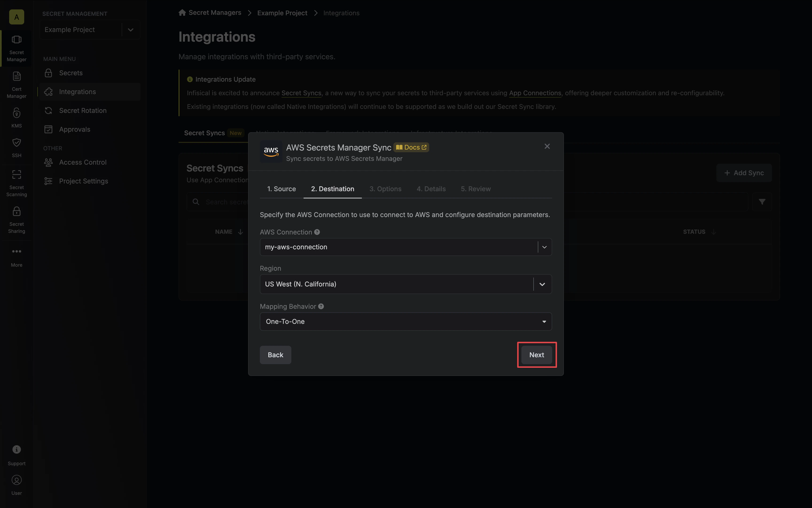Follow the App Connections link
Image resolution: width=812 pixels, height=508 pixels.
point(535,93)
